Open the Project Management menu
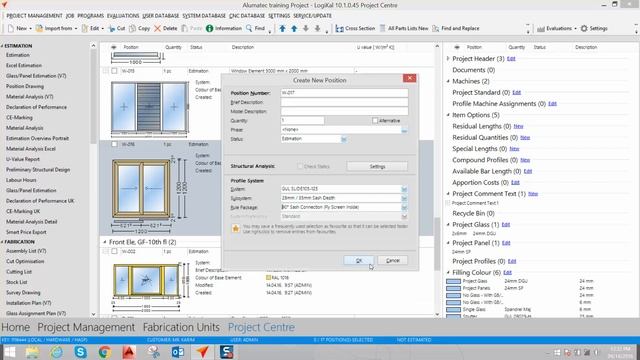This screenshot has width=640, height=360. [34, 16]
